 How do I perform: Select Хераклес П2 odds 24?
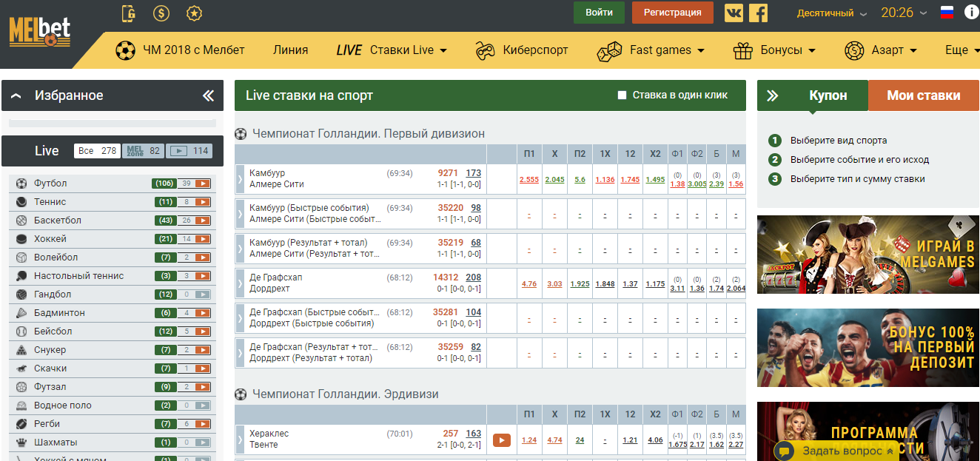point(580,440)
